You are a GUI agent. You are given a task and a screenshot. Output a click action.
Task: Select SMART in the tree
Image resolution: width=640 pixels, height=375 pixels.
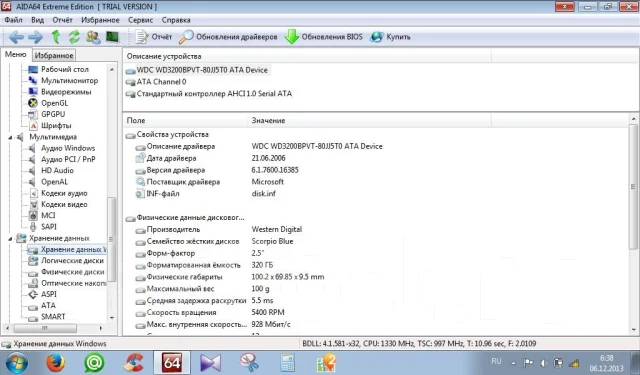point(53,317)
